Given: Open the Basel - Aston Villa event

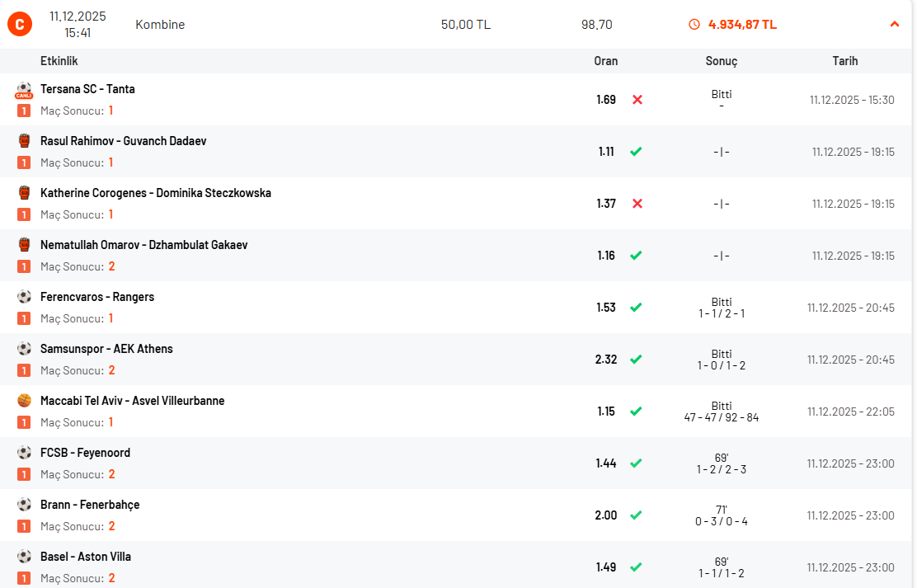Looking at the screenshot, I should [x=86, y=557].
